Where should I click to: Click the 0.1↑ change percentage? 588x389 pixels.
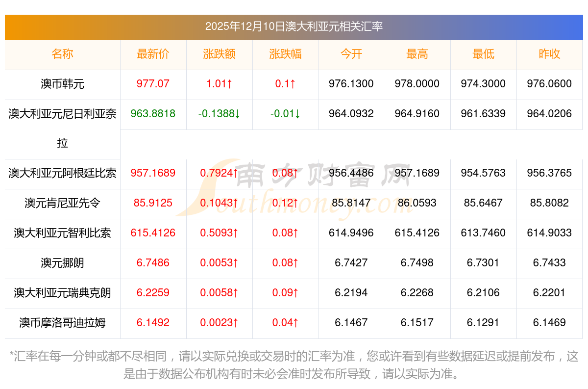(285, 84)
